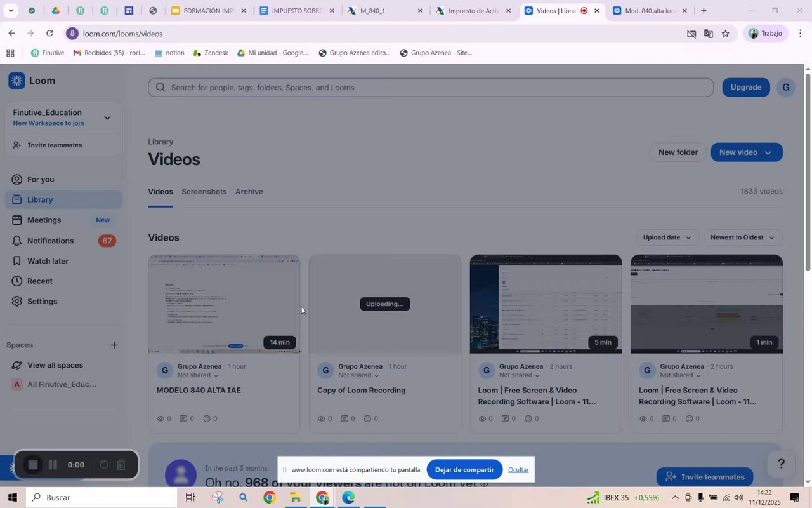Click views icon on the 5 min video card

click(482, 419)
